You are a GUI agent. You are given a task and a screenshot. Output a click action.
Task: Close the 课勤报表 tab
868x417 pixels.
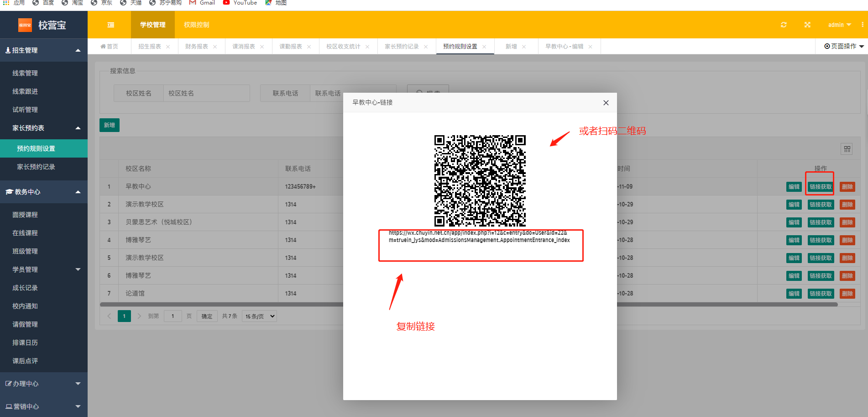309,47
